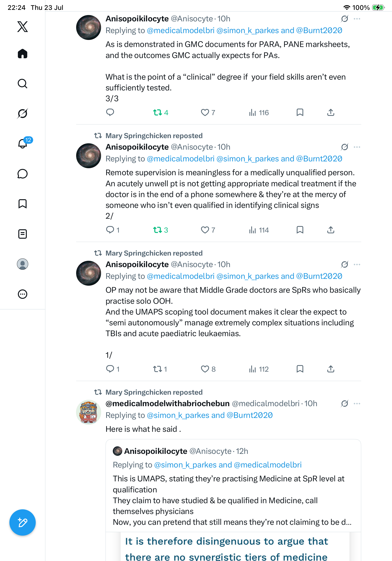This screenshot has height=561, width=392.
Task: Expand the More menu in sidebar
Action: (23, 294)
